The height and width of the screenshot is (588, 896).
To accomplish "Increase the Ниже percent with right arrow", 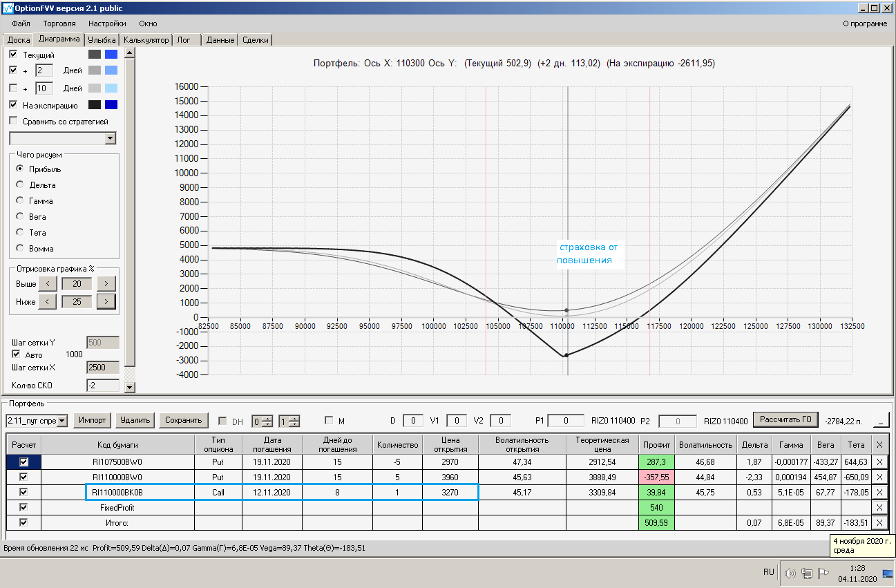I will tap(106, 302).
